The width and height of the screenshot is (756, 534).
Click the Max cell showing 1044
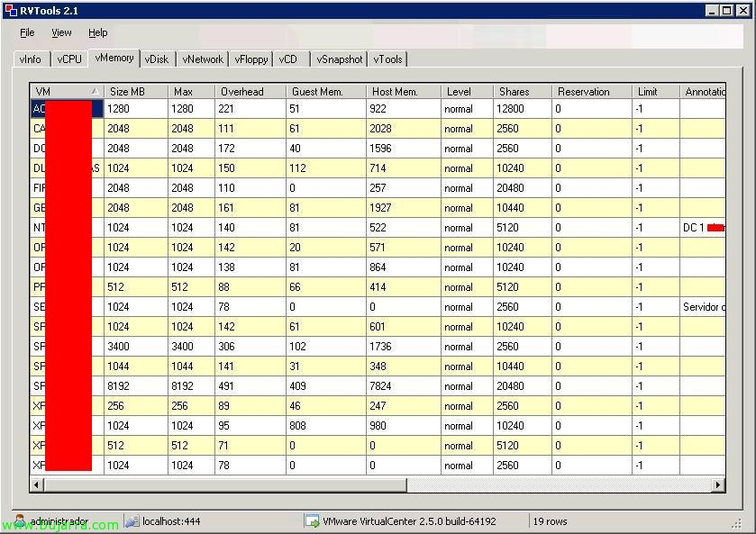coord(191,367)
